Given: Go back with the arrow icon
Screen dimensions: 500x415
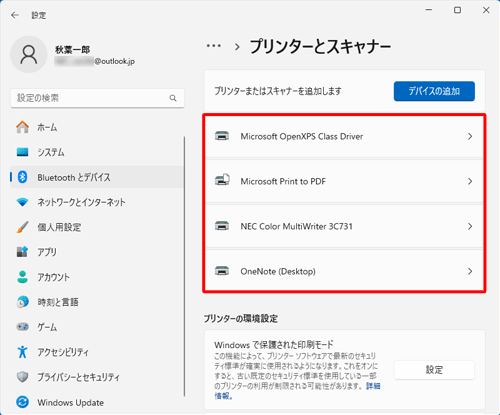Looking at the screenshot, I should [x=15, y=15].
